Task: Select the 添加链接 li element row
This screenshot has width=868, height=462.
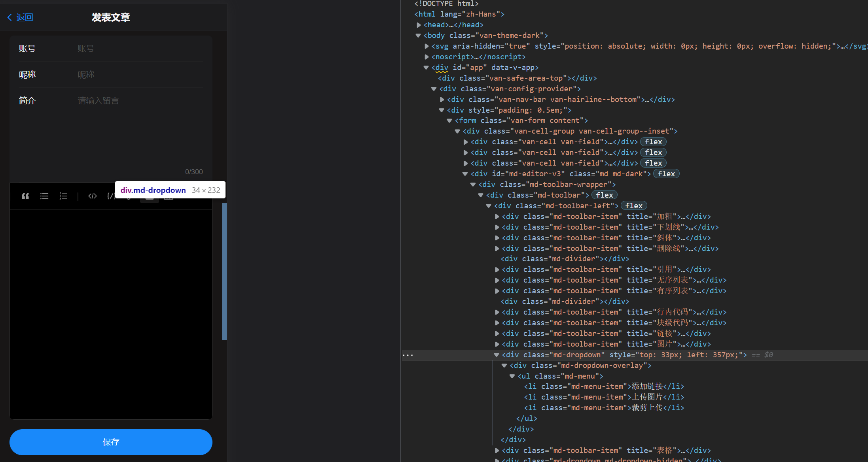Action: 604,387
